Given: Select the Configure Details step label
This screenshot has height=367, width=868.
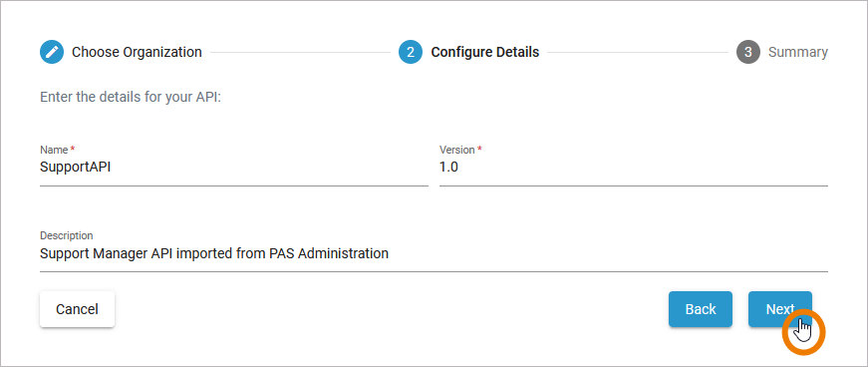Looking at the screenshot, I should coord(485,53).
